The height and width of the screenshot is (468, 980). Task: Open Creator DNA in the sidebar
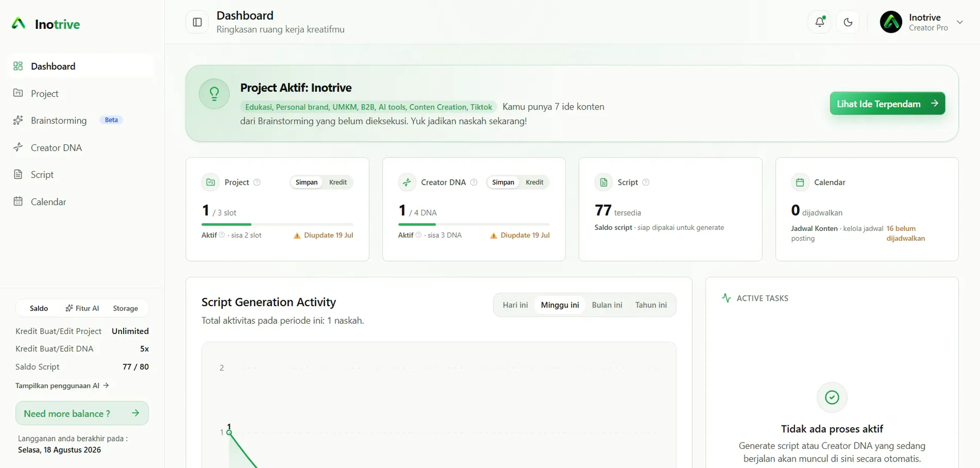click(82, 148)
